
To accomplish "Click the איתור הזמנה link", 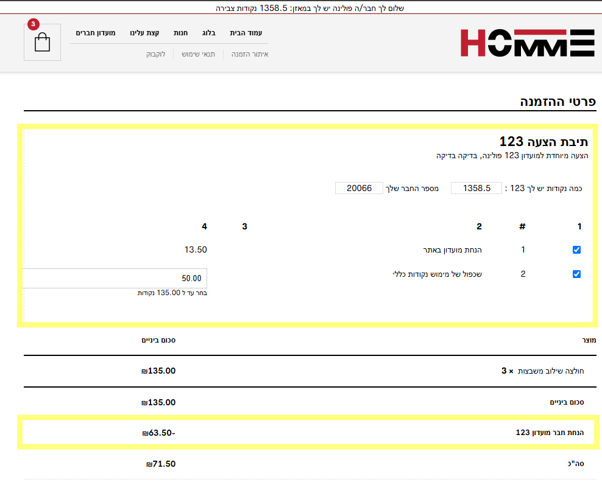I will click(250, 54).
